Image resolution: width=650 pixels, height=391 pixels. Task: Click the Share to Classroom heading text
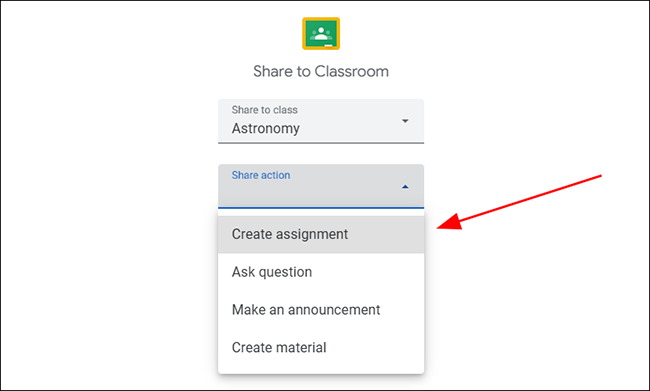click(x=321, y=71)
